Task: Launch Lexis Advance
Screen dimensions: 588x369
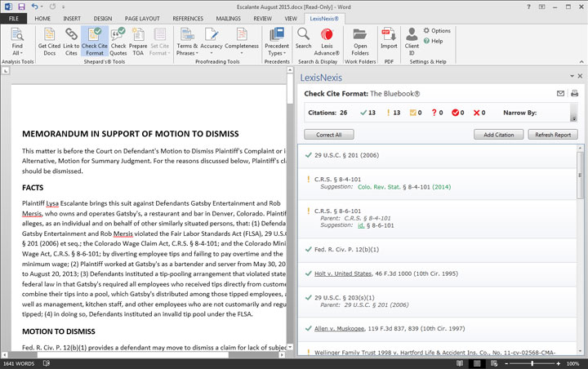Action: click(x=327, y=42)
